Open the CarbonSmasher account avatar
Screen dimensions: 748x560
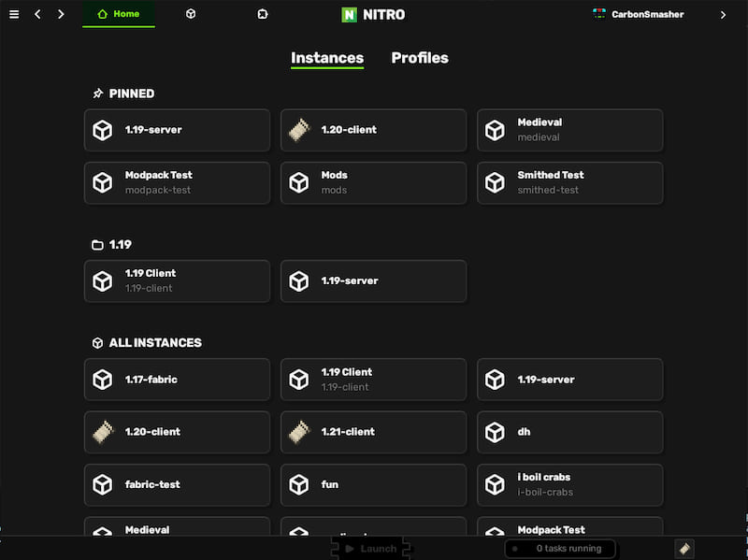point(599,14)
